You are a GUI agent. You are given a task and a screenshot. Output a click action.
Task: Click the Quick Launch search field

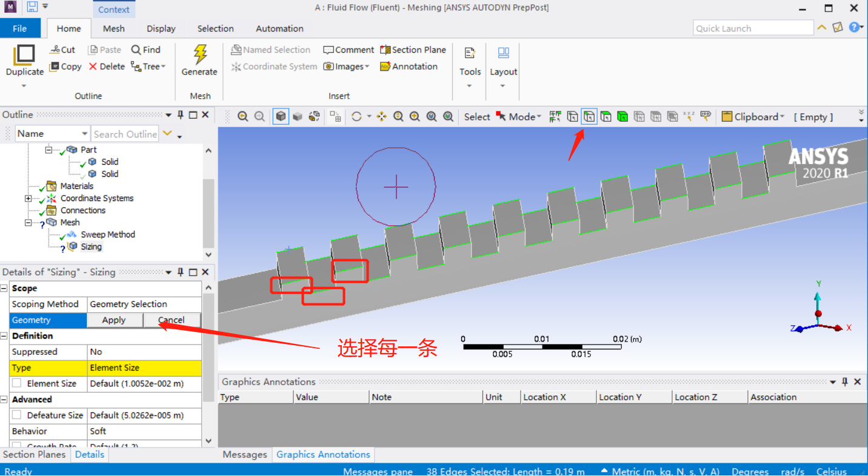tap(753, 28)
